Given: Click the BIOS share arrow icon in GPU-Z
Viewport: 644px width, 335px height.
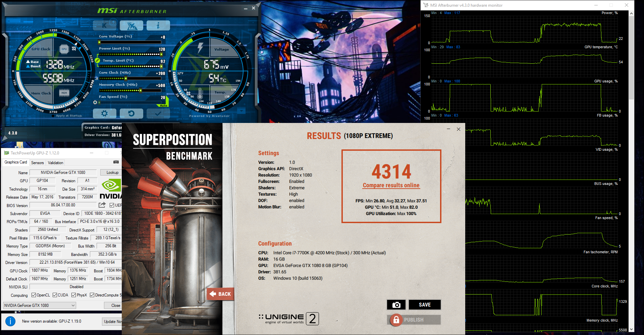Looking at the screenshot, I should (x=102, y=205).
